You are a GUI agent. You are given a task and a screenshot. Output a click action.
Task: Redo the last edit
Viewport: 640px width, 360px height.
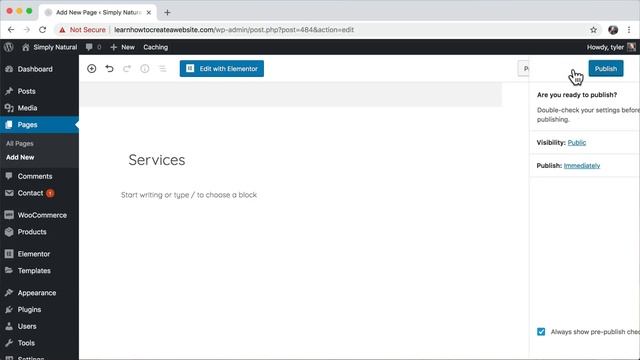click(127, 69)
